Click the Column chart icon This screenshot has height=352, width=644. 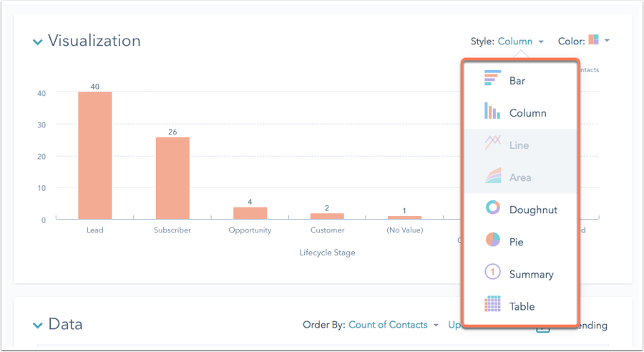tap(492, 112)
